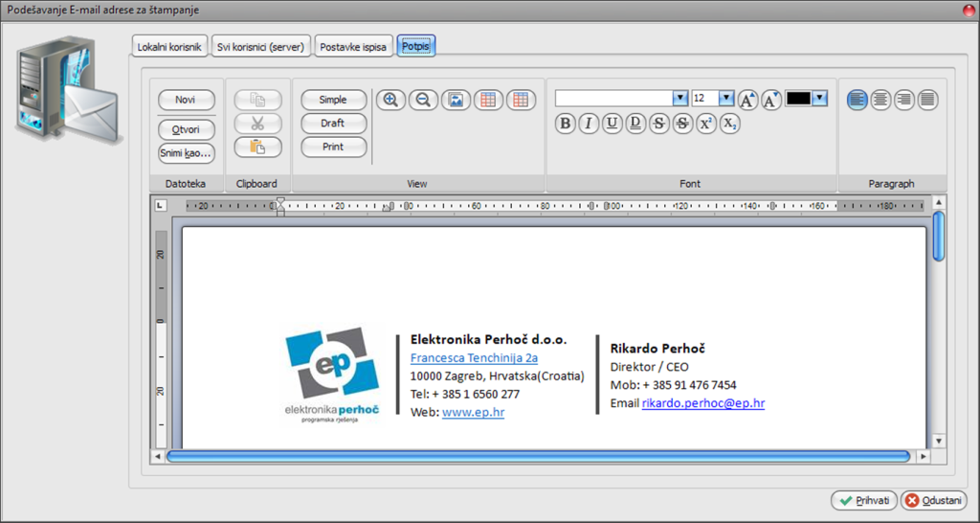Open the font name dropdown
980x523 pixels.
tap(679, 99)
